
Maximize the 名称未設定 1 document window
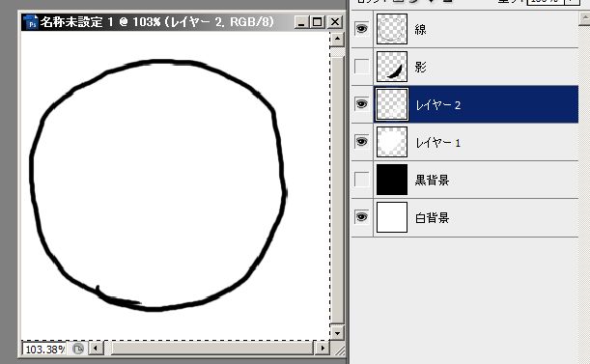pos(318,22)
